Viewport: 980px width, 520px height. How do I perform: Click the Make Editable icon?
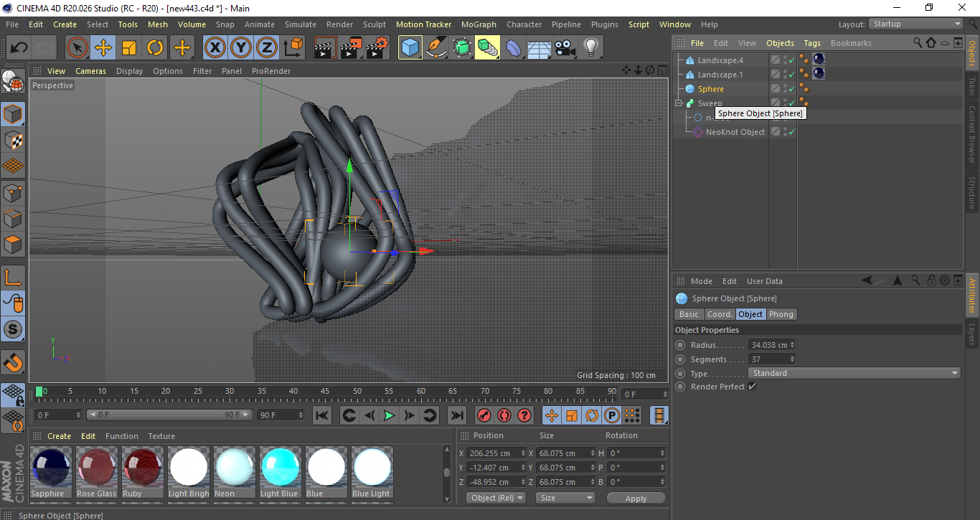coord(13,82)
